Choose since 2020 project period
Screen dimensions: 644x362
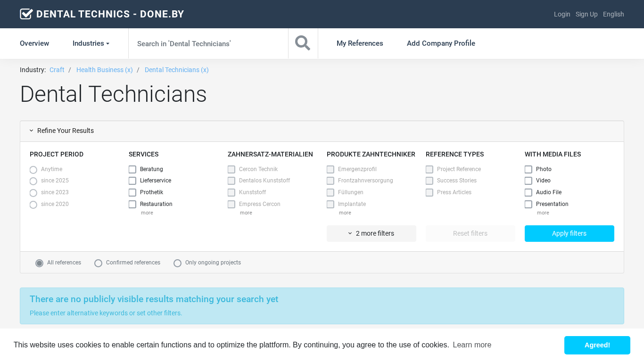point(33,205)
